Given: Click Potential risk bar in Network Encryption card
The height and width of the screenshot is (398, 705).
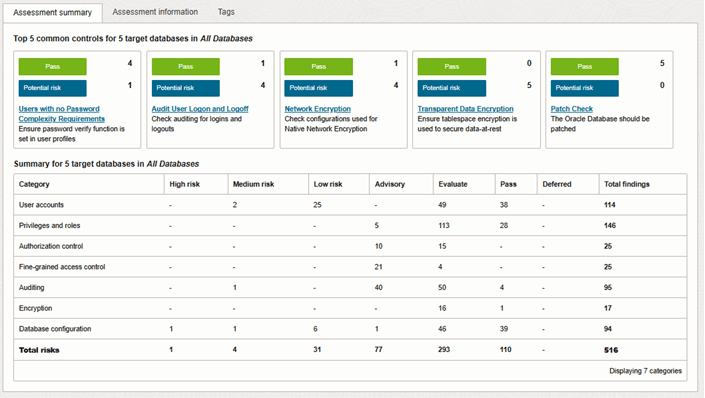Looking at the screenshot, I should 319,88.
